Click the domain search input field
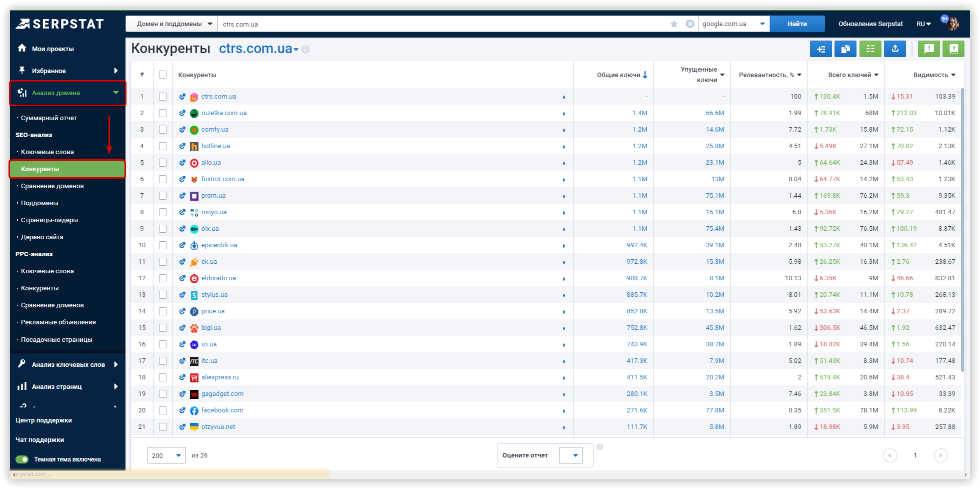980x489 pixels. (440, 24)
